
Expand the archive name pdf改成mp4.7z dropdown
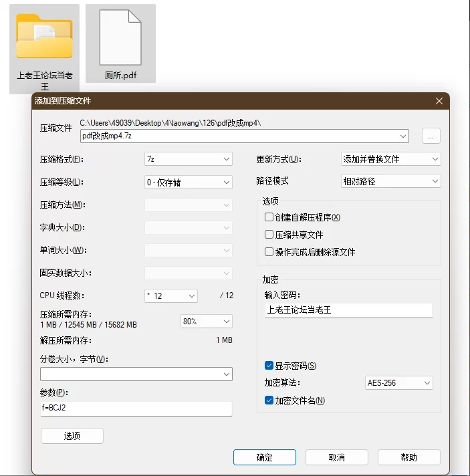[x=403, y=136]
